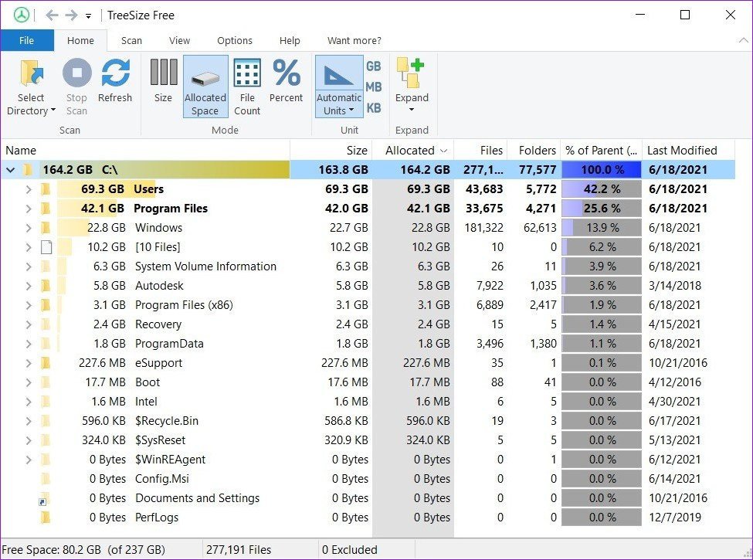Expand the [10 Files] node
Image resolution: width=753 pixels, height=560 pixels.
(29, 247)
